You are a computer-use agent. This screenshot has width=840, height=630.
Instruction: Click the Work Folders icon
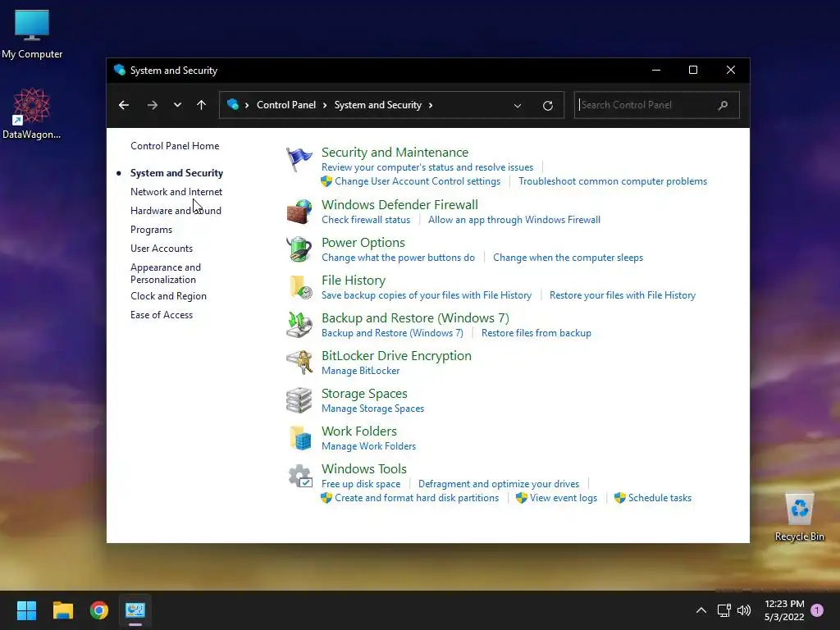[x=300, y=438]
